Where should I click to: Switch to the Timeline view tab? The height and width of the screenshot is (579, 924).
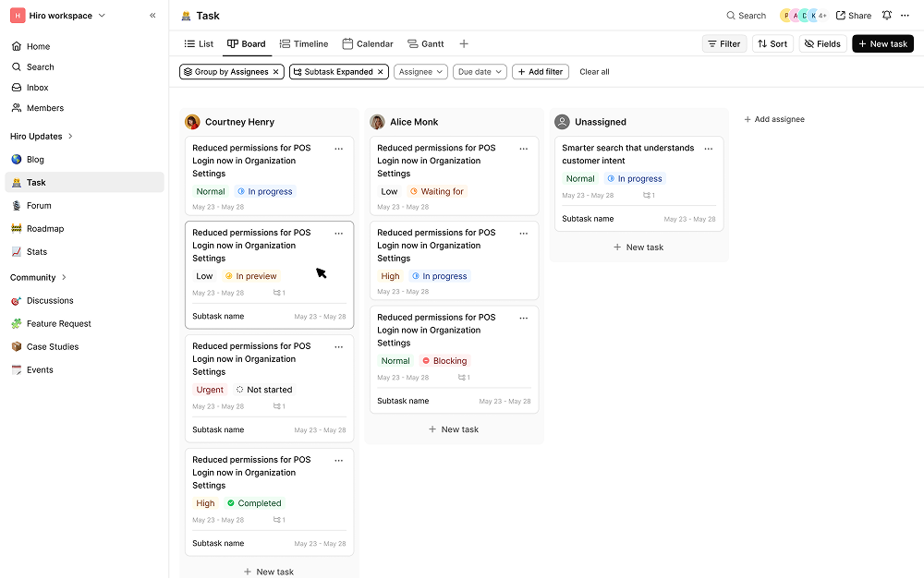click(x=304, y=43)
